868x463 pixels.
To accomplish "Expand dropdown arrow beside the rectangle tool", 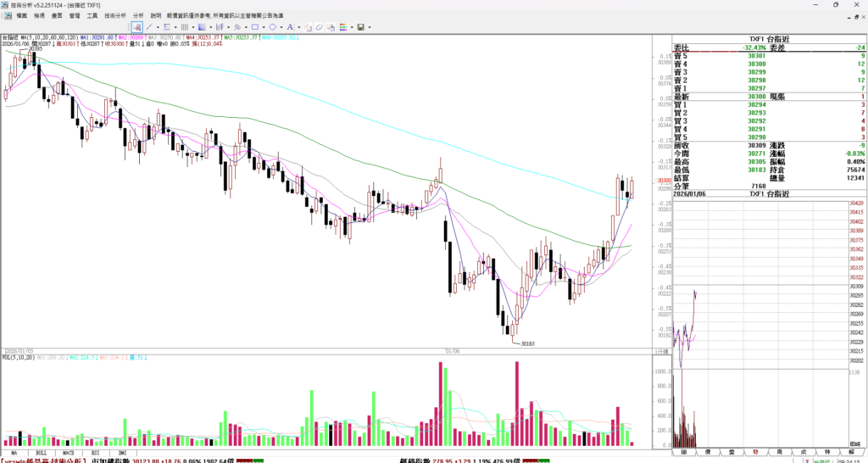I will 264,27.
